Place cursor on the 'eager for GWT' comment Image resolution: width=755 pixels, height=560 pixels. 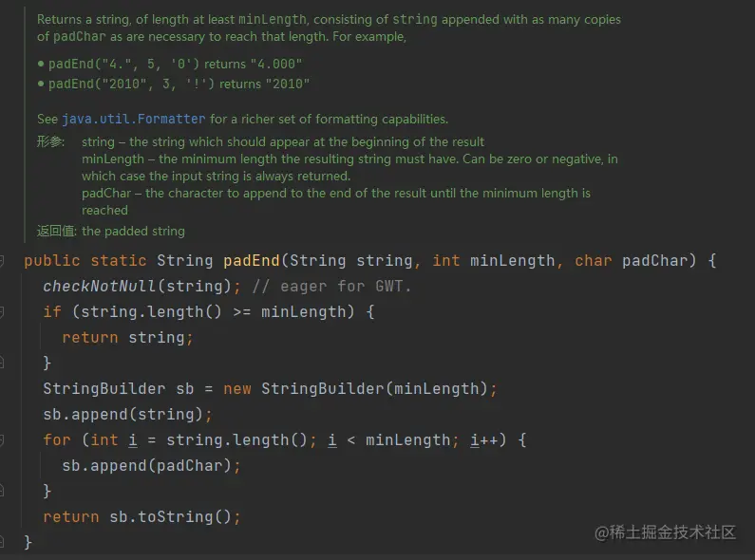tap(331, 287)
